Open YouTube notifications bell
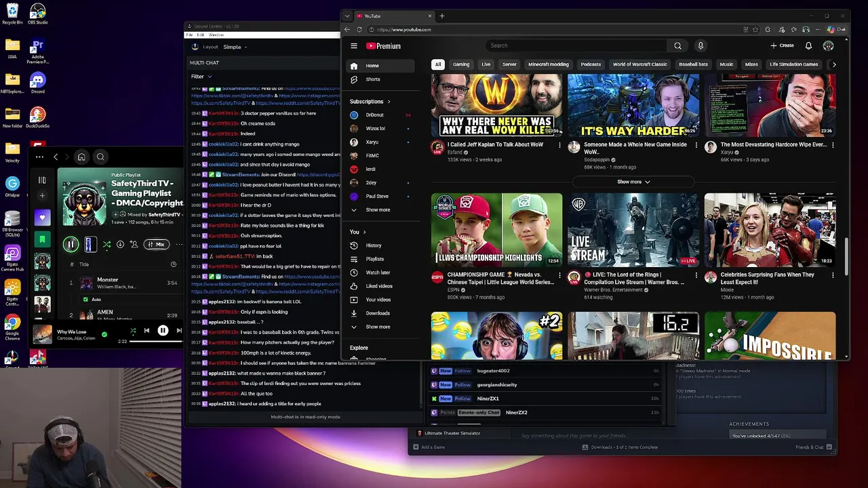868x488 pixels. coord(808,45)
